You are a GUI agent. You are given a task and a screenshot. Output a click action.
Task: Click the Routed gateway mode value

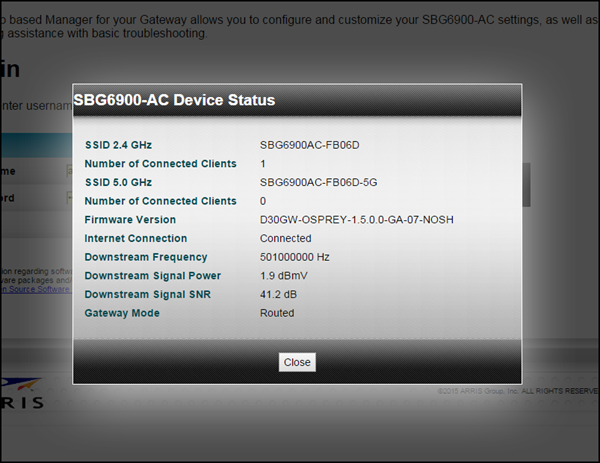point(277,313)
